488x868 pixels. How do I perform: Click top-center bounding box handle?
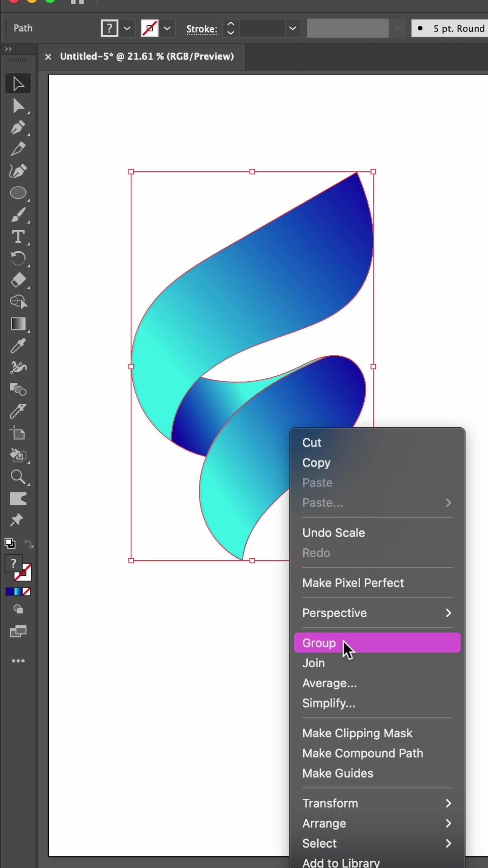coord(252,172)
